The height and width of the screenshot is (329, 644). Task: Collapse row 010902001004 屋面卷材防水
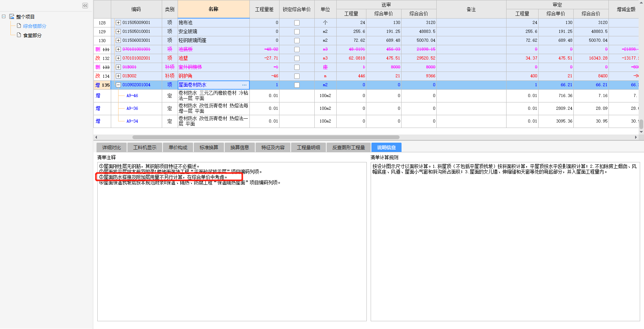click(x=118, y=85)
